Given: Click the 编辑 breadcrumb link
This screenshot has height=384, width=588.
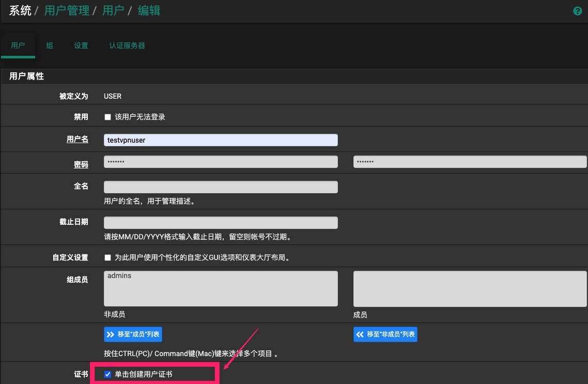Looking at the screenshot, I should pyautogui.click(x=149, y=11).
